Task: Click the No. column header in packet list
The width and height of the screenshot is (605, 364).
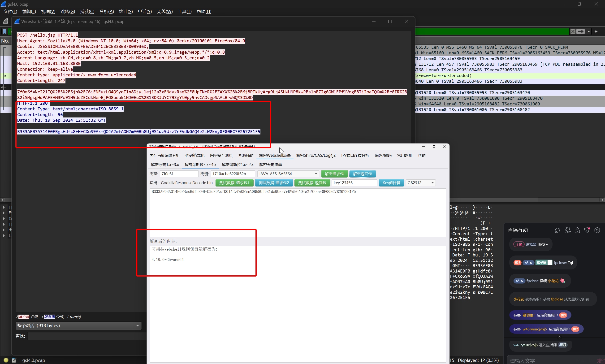Action: (5, 41)
